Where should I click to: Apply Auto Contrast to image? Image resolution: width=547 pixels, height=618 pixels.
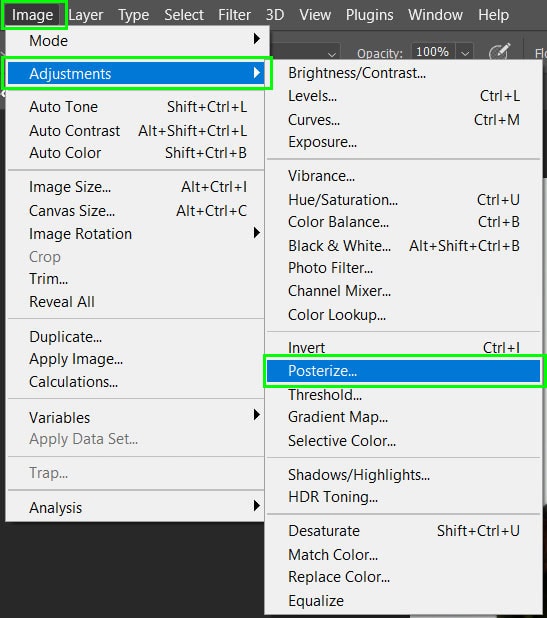tap(135, 130)
